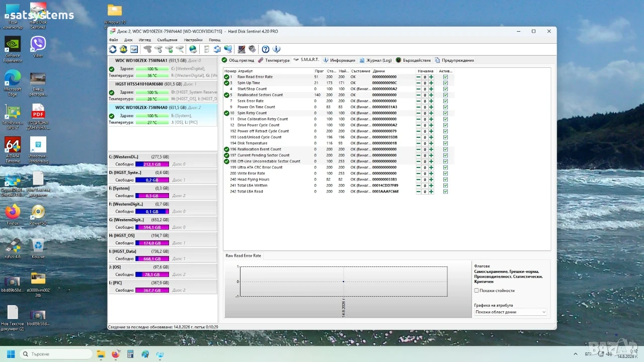Click the C: free space bar 212,1 GB
644x362 pixels.
(x=152, y=164)
